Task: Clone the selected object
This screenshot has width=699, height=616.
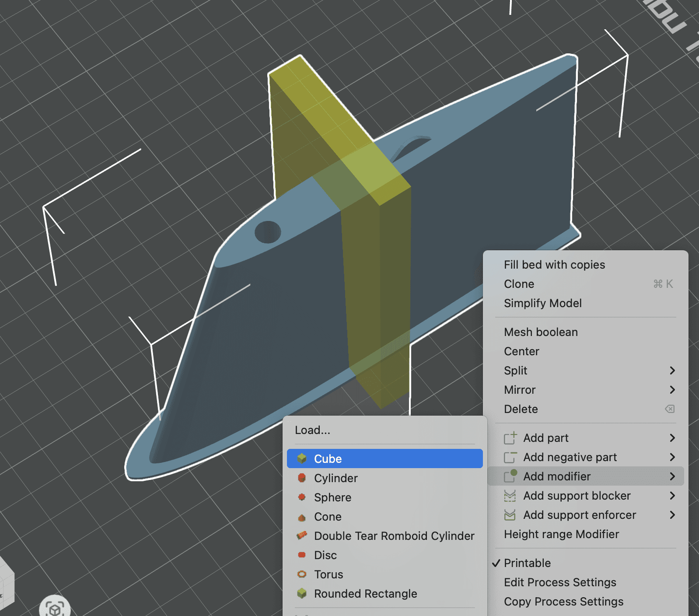Action: 586,283
